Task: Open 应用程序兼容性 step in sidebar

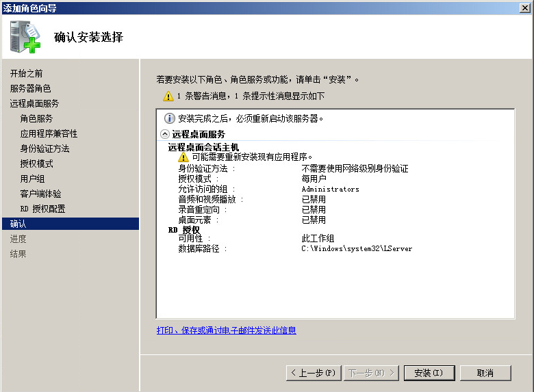Action: pyautogui.click(x=49, y=133)
